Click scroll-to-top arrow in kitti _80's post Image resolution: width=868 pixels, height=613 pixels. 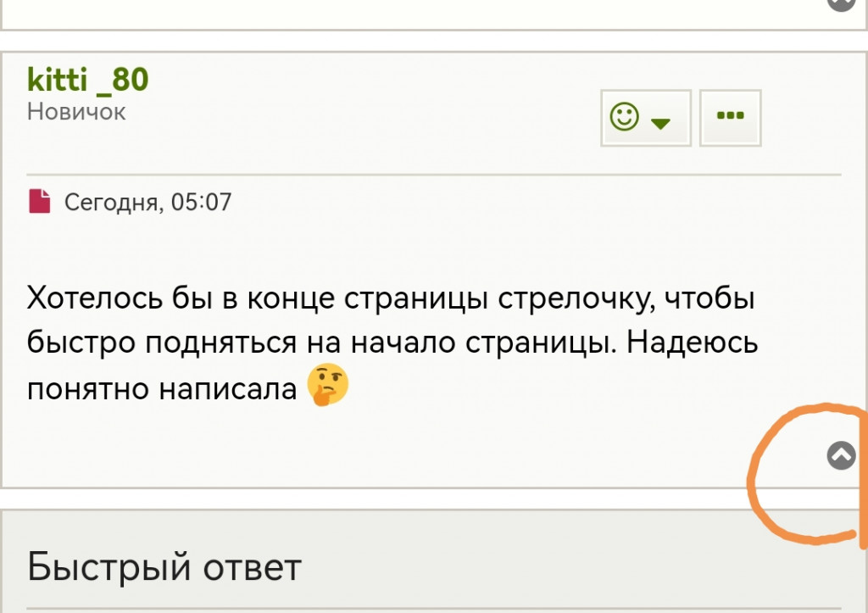(841, 456)
